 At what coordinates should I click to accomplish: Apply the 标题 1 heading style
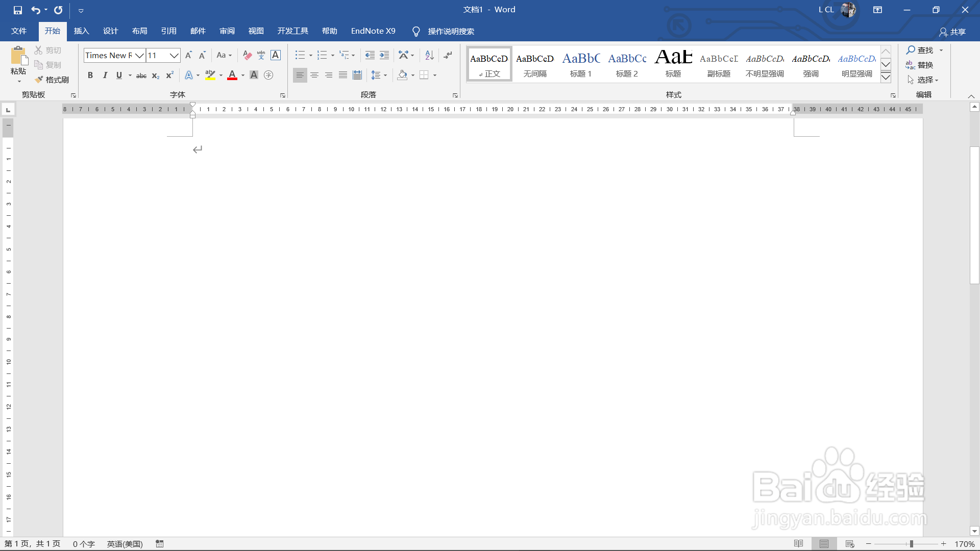click(x=581, y=64)
